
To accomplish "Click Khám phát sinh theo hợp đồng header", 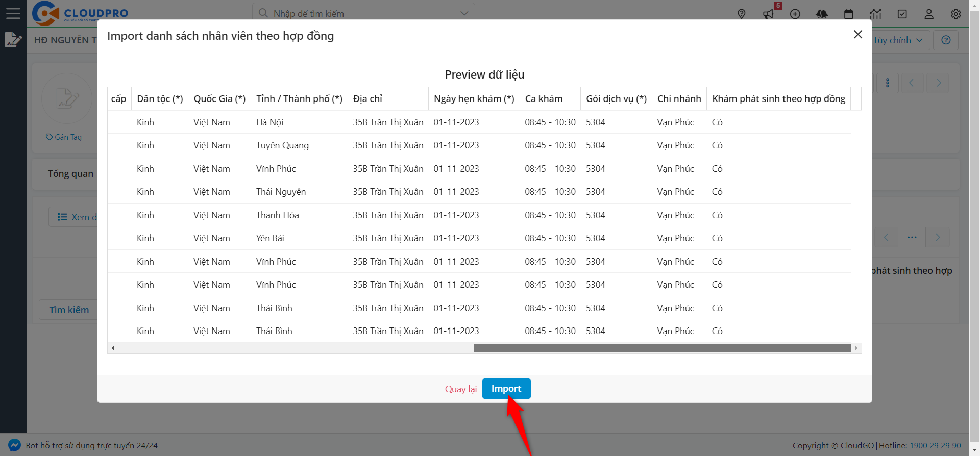I will tap(778, 99).
